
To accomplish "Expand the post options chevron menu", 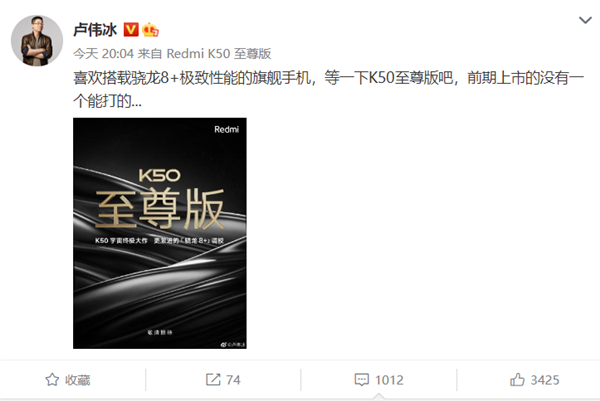I will tap(585, 20).
